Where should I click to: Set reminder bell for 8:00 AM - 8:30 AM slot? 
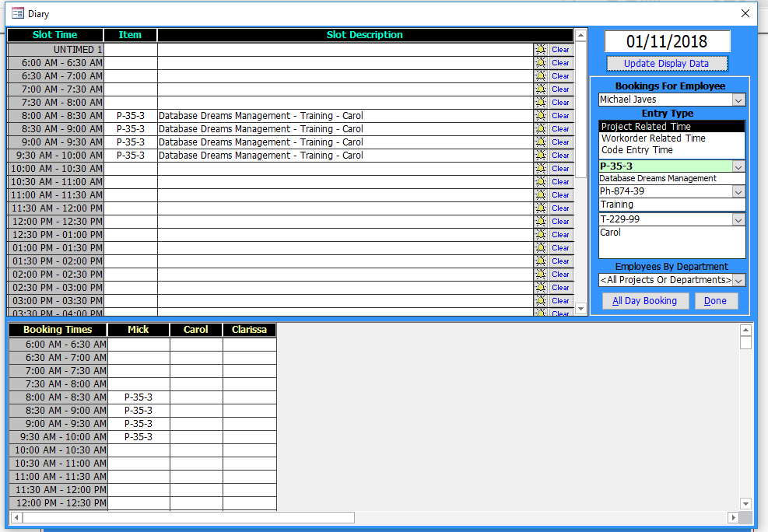[x=540, y=116]
